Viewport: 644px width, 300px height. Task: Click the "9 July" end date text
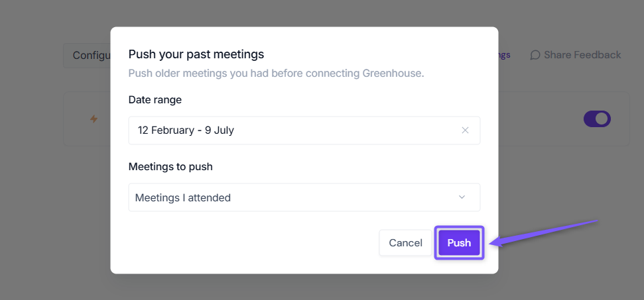(218, 130)
